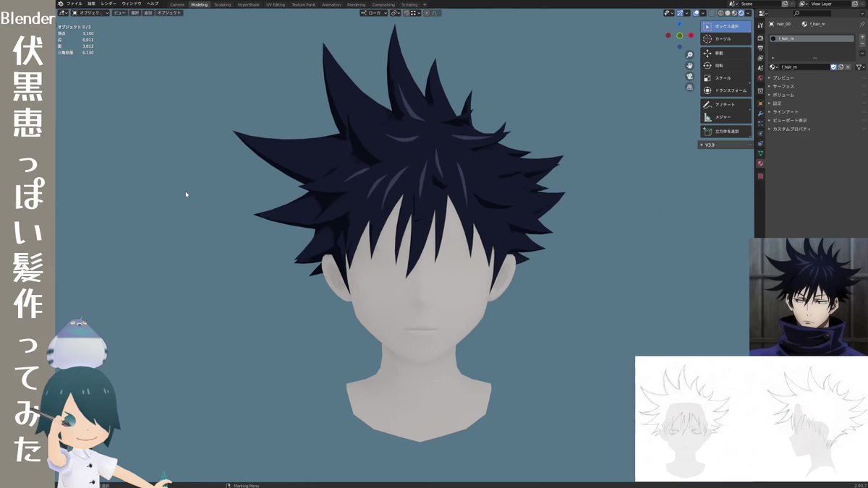Click the viewport zoom magnifier icon
Screen dimensions: 868x488
click(689, 55)
